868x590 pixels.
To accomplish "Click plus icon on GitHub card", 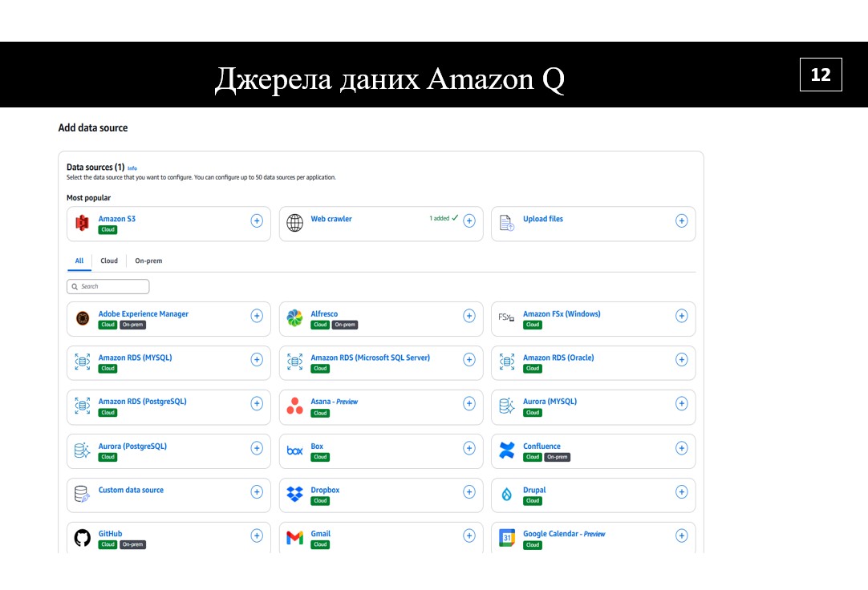I will pyautogui.click(x=257, y=535).
